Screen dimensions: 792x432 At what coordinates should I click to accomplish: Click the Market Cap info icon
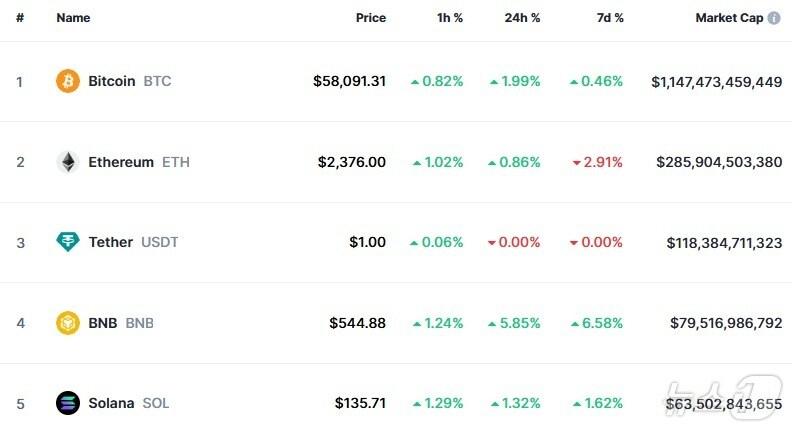[774, 18]
